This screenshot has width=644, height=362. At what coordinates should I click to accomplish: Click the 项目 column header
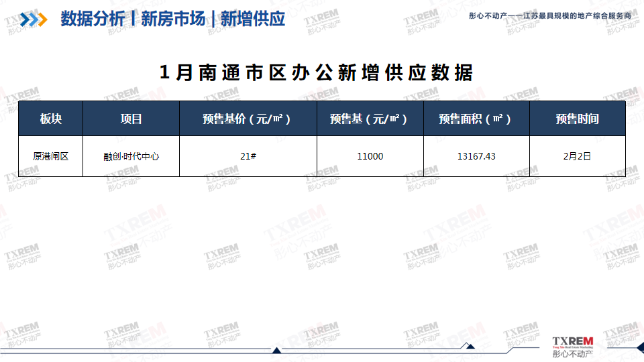click(131, 119)
